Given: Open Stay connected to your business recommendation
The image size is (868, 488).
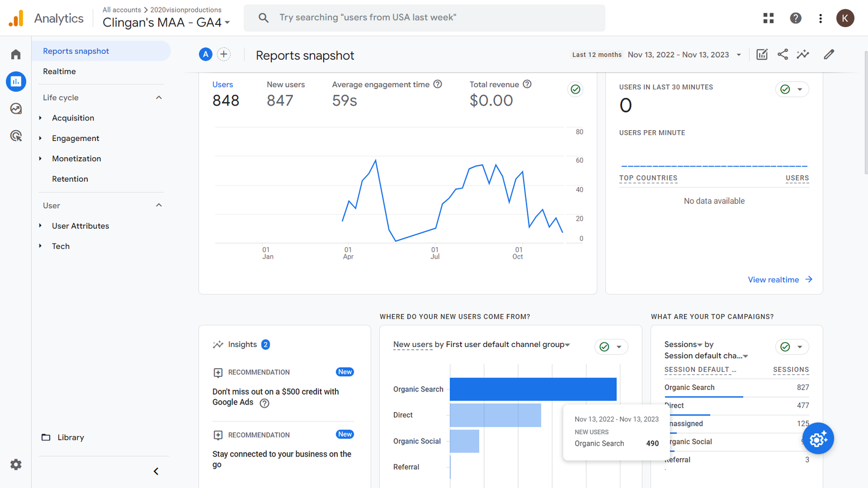Looking at the screenshot, I should [283, 459].
